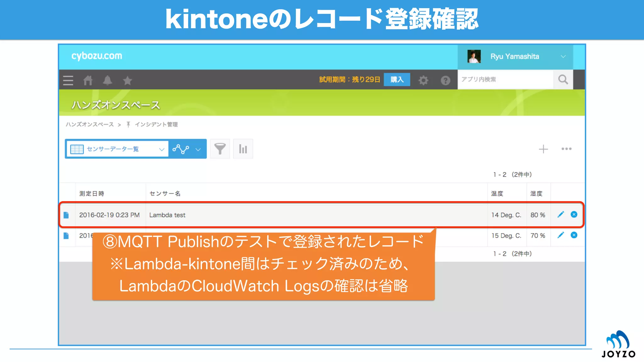644x362 pixels.
Task: Select the 15 Deg. C. cell
Action: (x=506, y=236)
